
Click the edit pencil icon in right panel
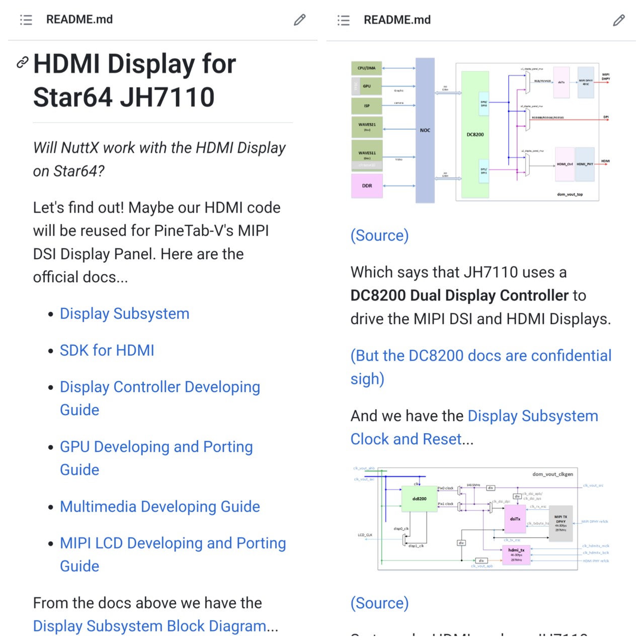[619, 20]
